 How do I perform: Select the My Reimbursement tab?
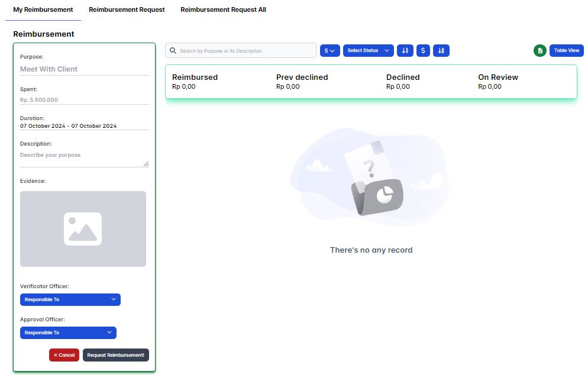(43, 10)
